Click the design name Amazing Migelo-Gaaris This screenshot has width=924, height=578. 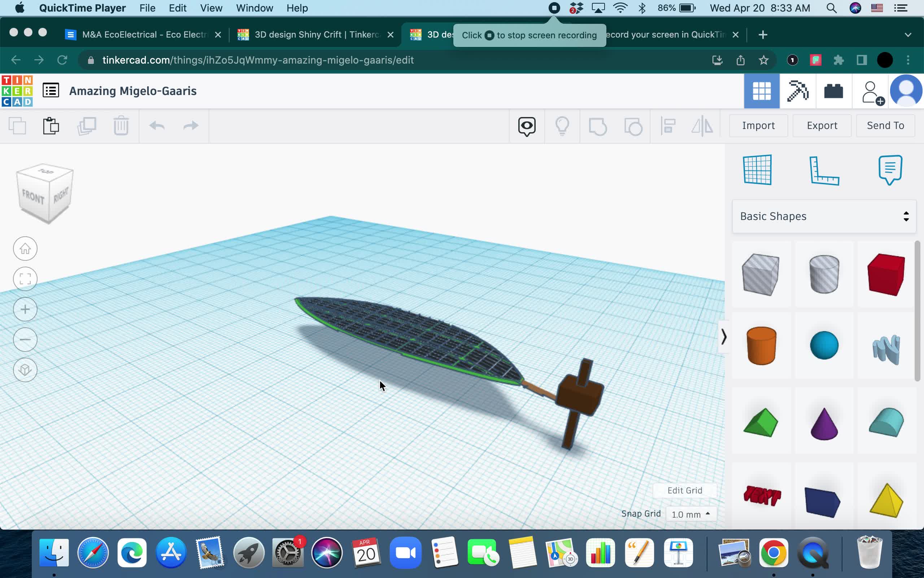pos(133,91)
